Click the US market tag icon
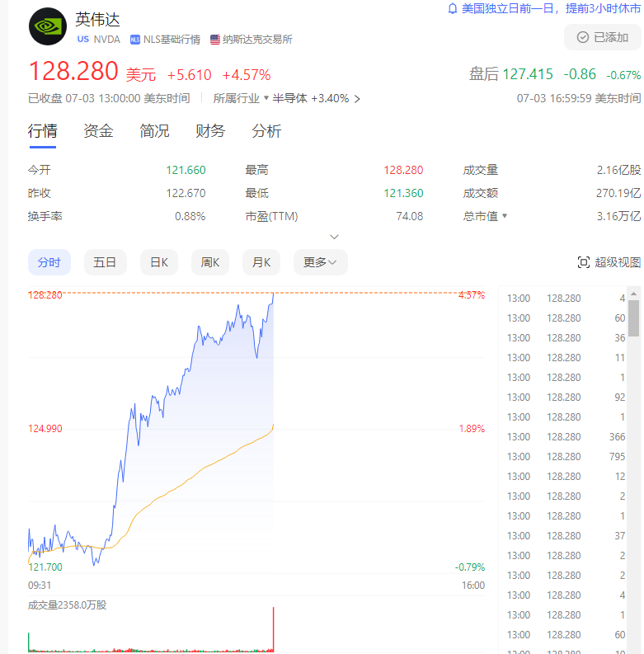This screenshot has width=644, height=654. [83, 40]
